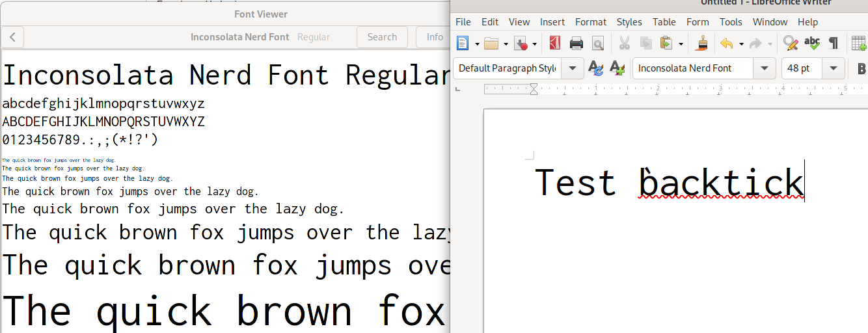Open the Insert menu
Screen dimensions: 868x333
pos(552,22)
